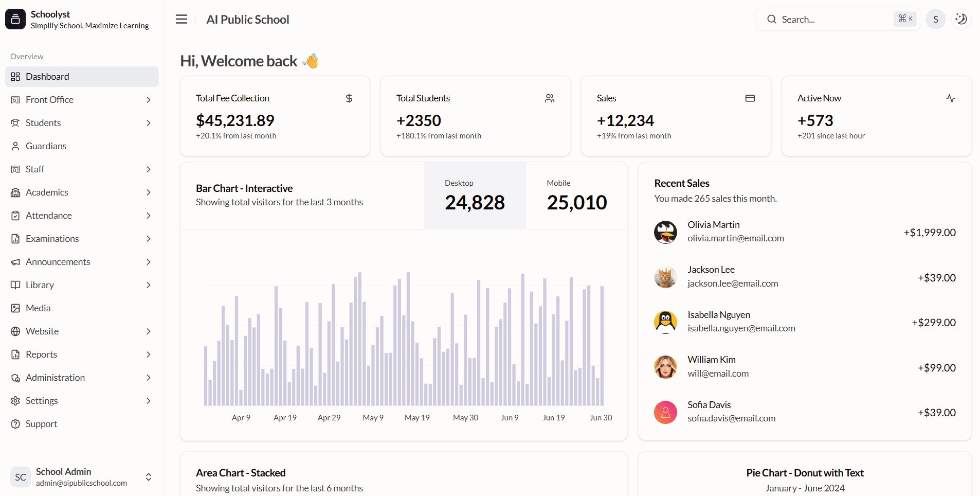Click the dollar icon on Total Fee Collection card
The image size is (980, 496).
tap(349, 98)
